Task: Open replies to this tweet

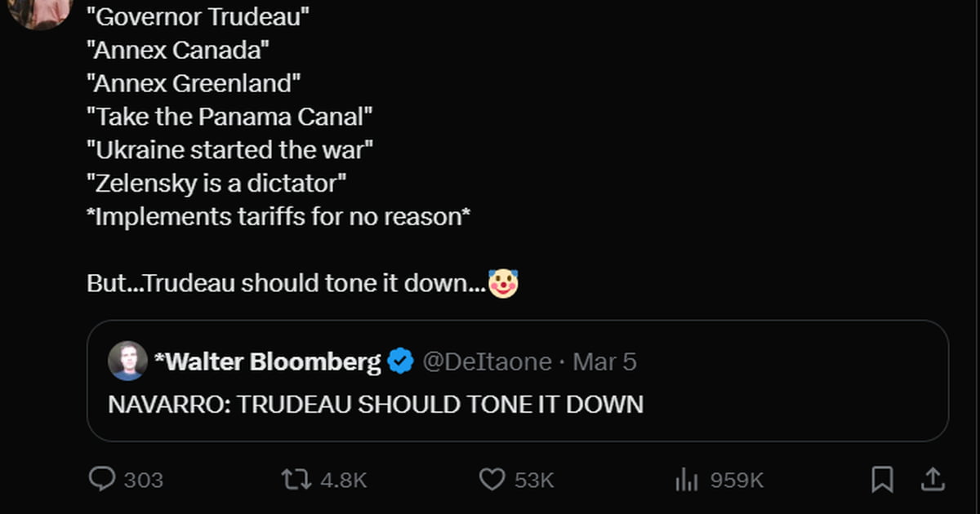Action: tap(104, 480)
